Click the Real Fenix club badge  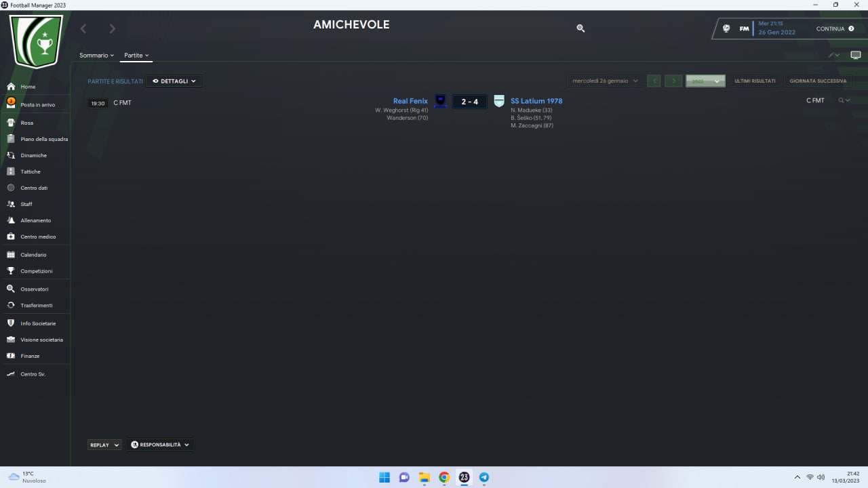tap(440, 101)
